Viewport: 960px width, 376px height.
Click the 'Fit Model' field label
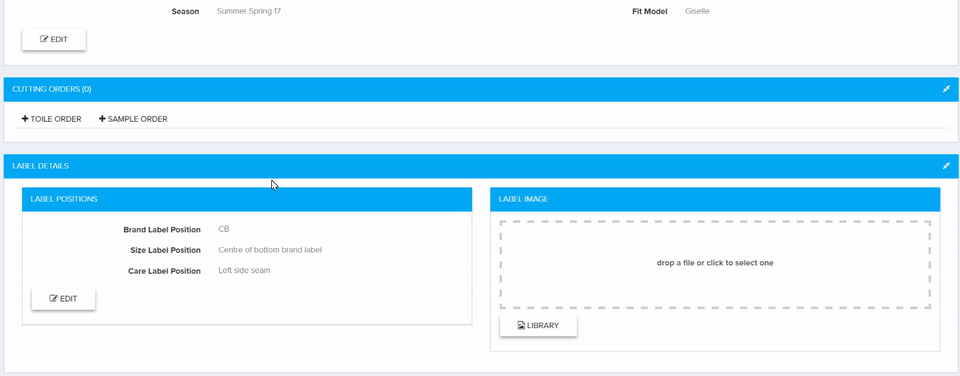pos(650,11)
